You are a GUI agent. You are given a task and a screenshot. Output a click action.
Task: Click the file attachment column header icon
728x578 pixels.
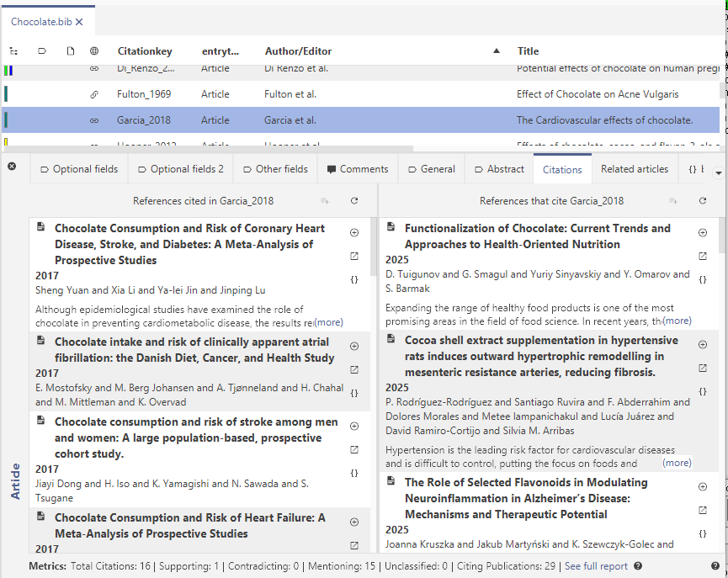pyautogui.click(x=72, y=50)
